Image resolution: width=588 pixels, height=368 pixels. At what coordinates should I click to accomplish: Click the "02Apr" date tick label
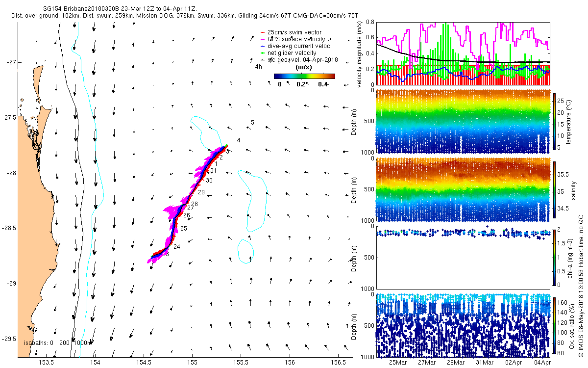tap(514, 363)
